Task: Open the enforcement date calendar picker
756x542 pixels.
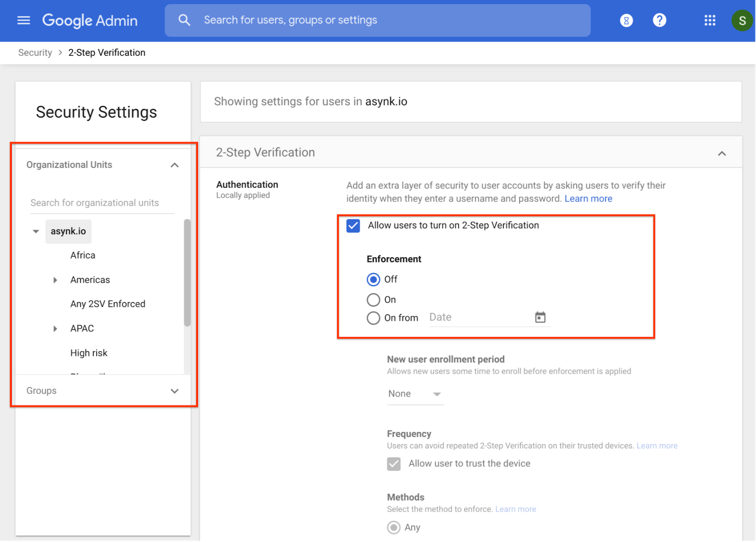Action: coord(540,317)
